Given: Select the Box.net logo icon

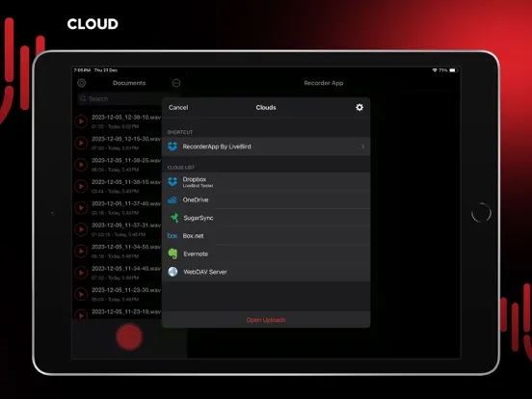Looking at the screenshot, I should click(x=173, y=236).
